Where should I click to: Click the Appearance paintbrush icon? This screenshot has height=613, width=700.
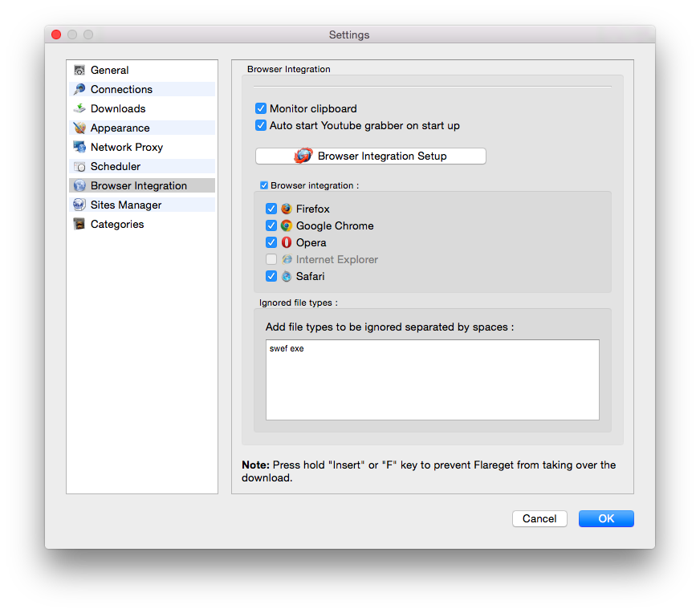click(x=79, y=128)
